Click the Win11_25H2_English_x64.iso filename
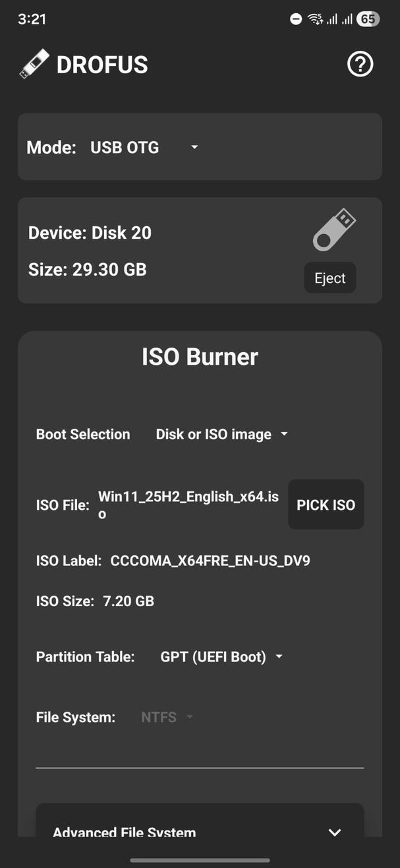The image size is (400, 868). (188, 505)
